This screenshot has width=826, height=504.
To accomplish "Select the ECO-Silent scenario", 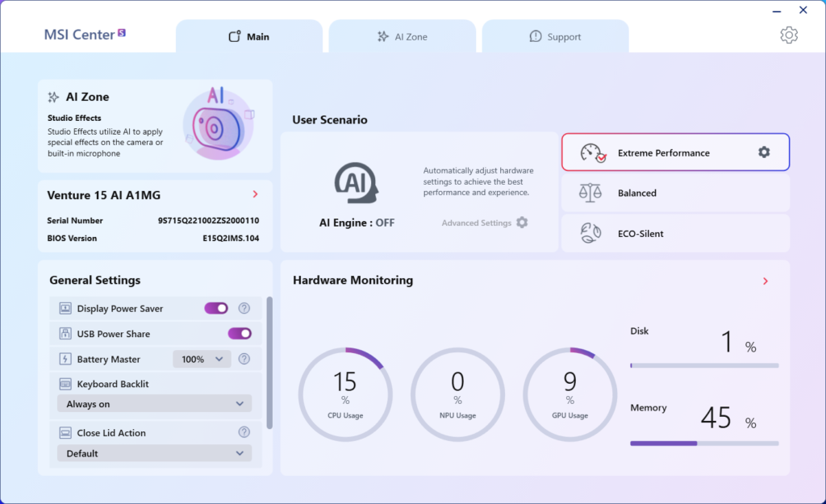I will (x=675, y=233).
